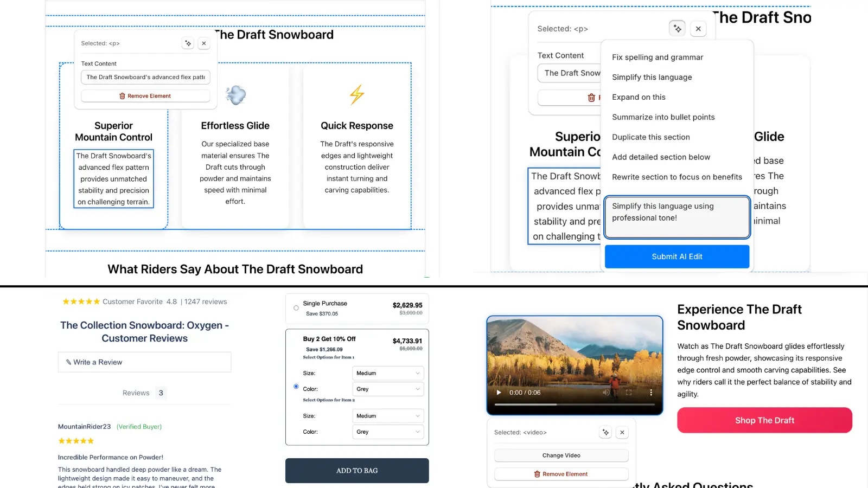The image size is (868, 488).
Task: Seek using the video progress bar
Action: [x=575, y=404]
